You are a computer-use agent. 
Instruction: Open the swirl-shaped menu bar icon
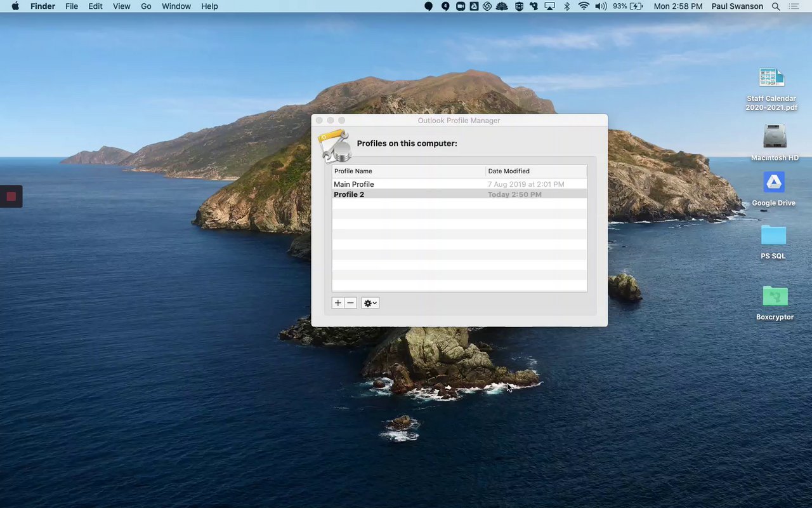click(x=487, y=6)
